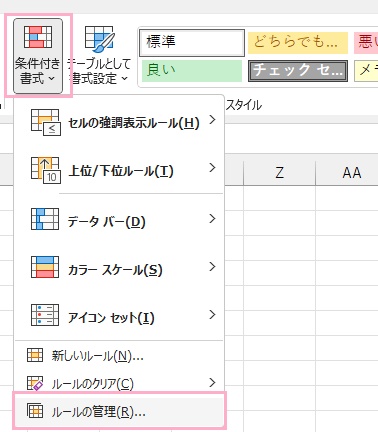Click the スタイル group label
This screenshot has height=432, width=378.
244,105
